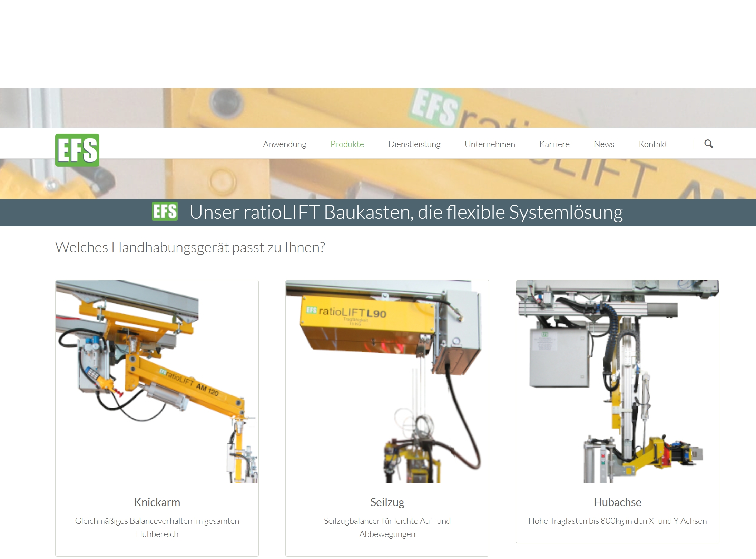Screen dimensions: 756x559
Task: Open the Produkte menu item
Action: (x=347, y=144)
